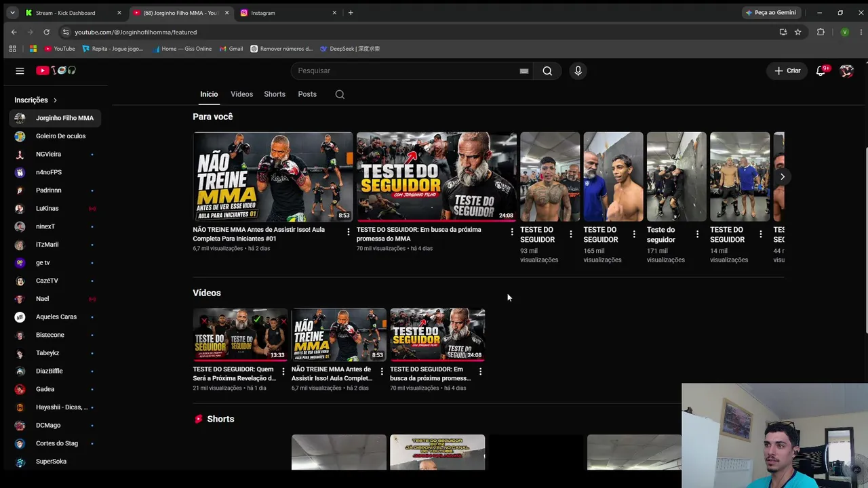Expand the Inscrições section chevron
Screen dimensions: 868x488
[55, 100]
